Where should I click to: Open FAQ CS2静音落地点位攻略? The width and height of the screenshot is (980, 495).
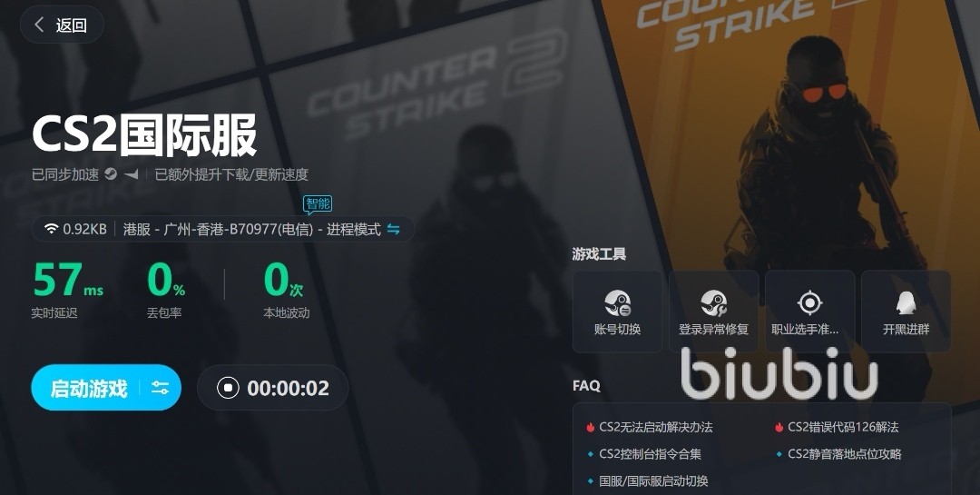coord(845,454)
